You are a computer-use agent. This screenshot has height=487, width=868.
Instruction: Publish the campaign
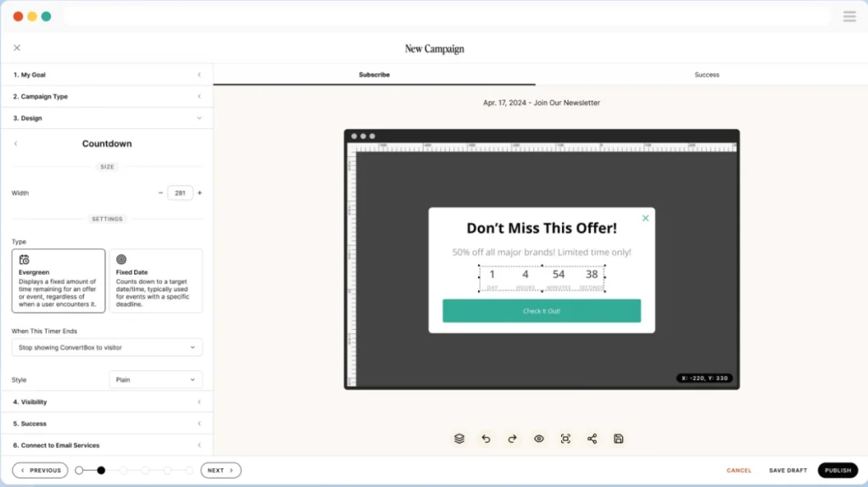pos(837,470)
